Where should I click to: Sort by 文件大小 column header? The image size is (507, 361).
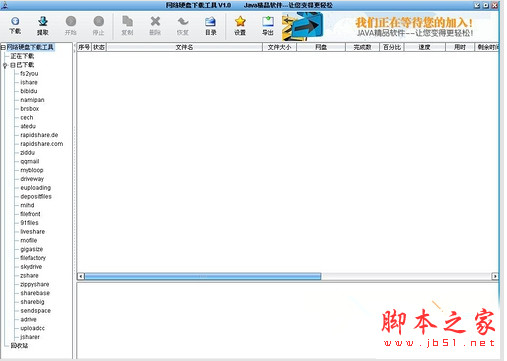(x=279, y=47)
